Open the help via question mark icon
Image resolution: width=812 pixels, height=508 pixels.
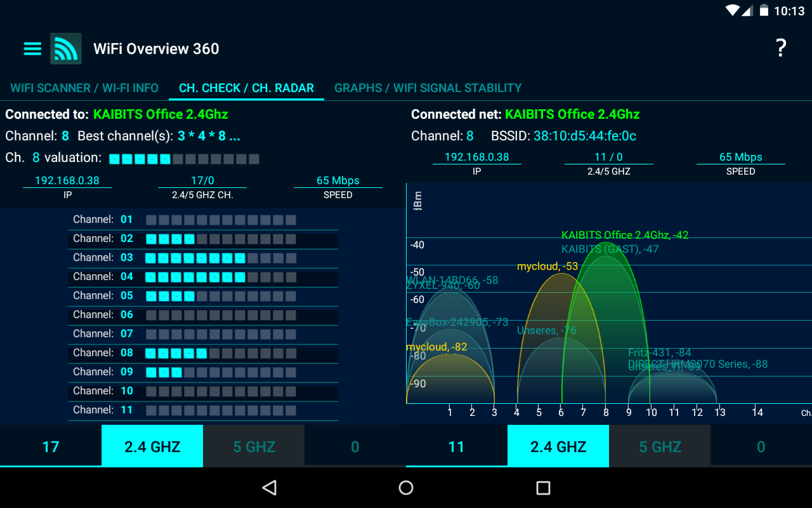780,48
